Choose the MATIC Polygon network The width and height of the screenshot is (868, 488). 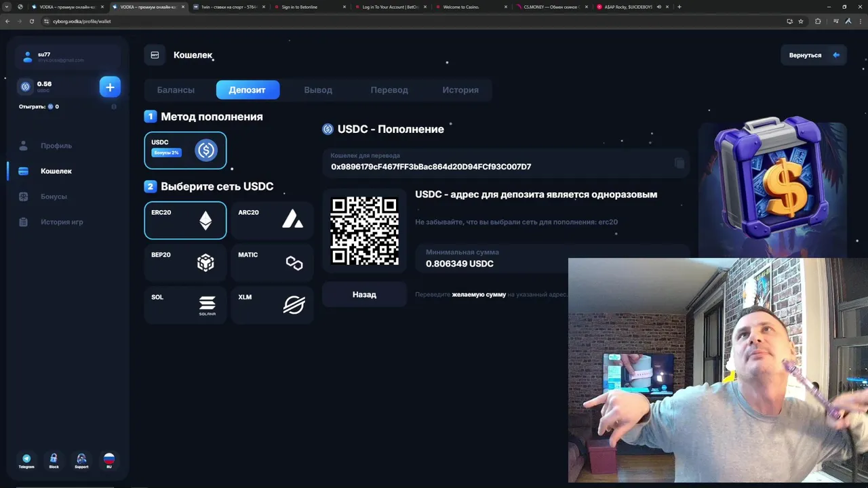[x=272, y=262]
